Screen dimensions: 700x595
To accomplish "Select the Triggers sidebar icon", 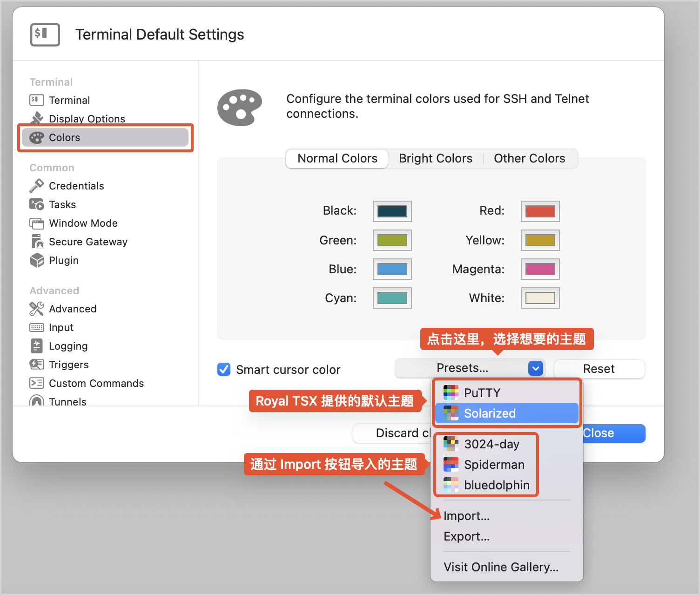I will click(x=37, y=365).
